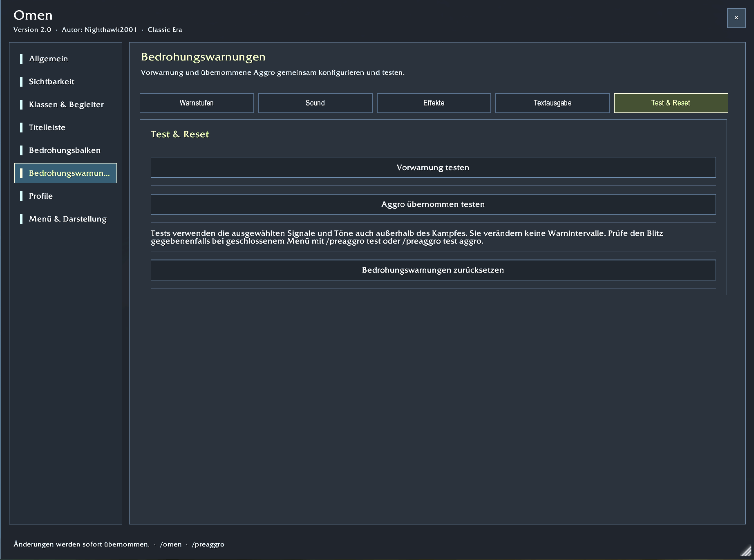Click the Classic Era label
Image resolution: width=754 pixels, height=560 pixels.
tap(165, 30)
